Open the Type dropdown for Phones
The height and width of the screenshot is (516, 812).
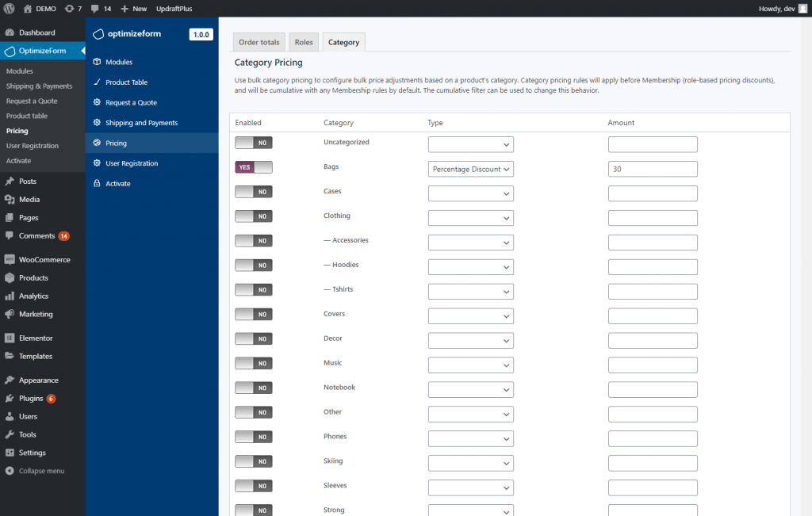pyautogui.click(x=471, y=438)
